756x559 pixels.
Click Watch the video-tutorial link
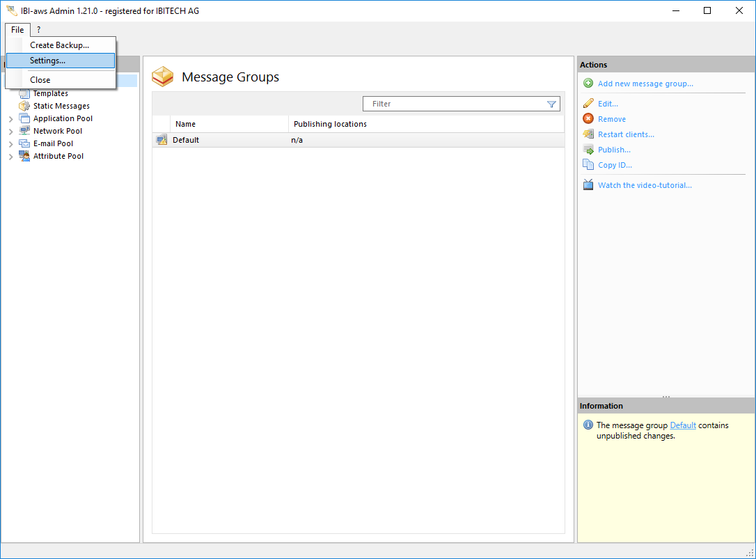(x=645, y=185)
